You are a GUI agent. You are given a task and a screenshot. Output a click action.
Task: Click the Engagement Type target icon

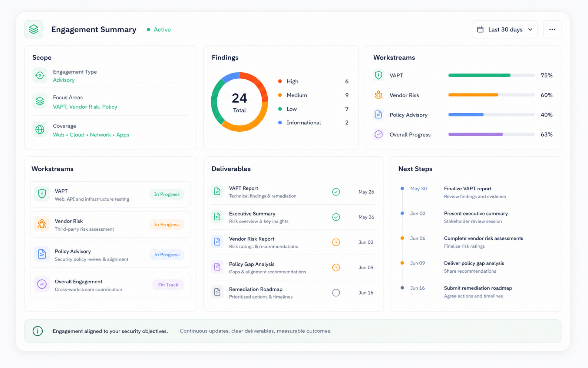(x=40, y=75)
